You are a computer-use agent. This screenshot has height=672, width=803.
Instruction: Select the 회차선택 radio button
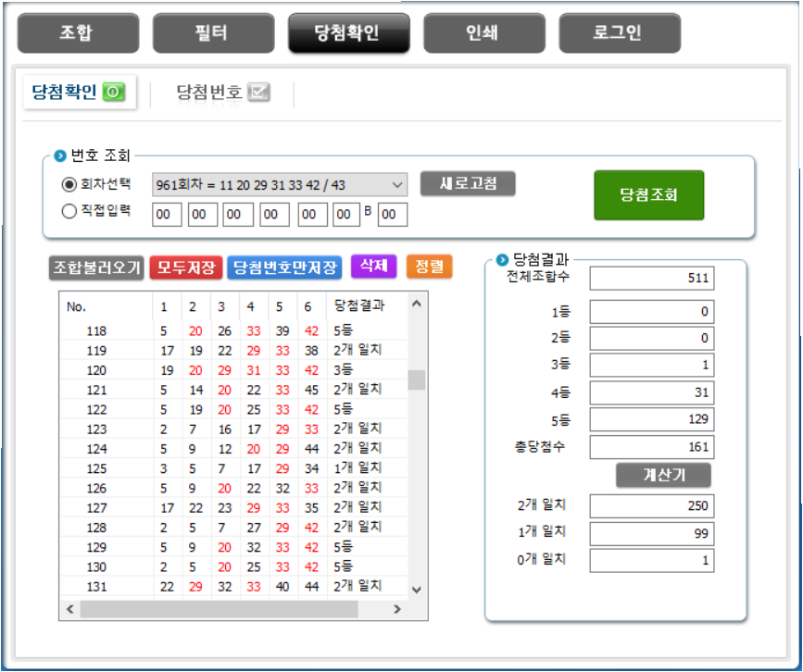(69, 184)
